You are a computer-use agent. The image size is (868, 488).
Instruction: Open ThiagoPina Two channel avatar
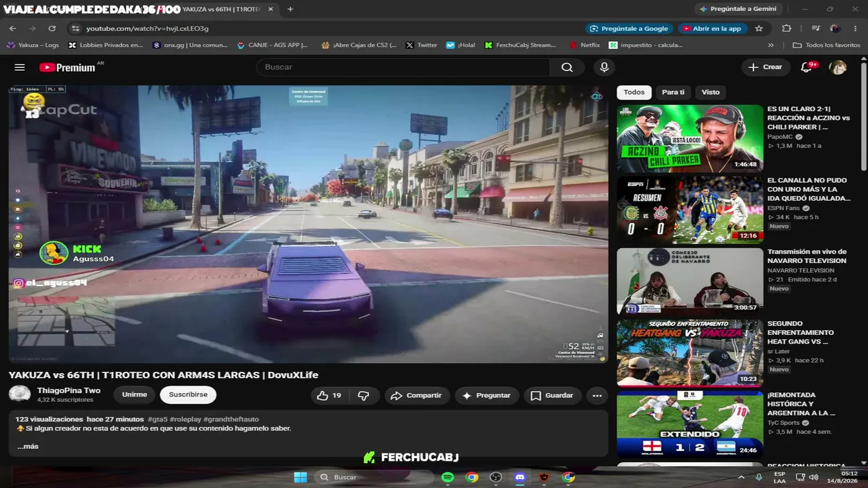click(20, 394)
